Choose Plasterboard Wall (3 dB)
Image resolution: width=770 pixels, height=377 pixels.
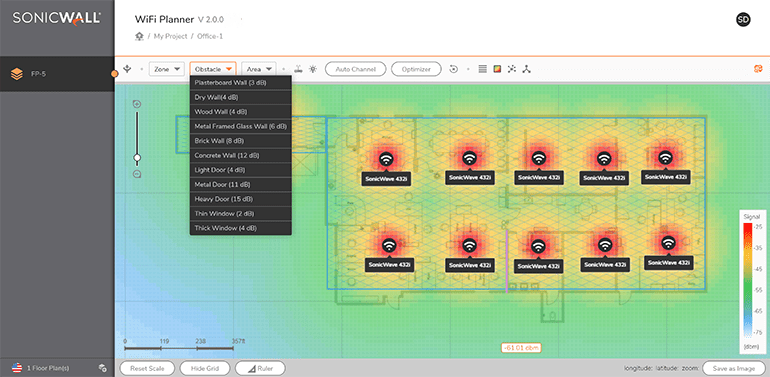pos(241,82)
